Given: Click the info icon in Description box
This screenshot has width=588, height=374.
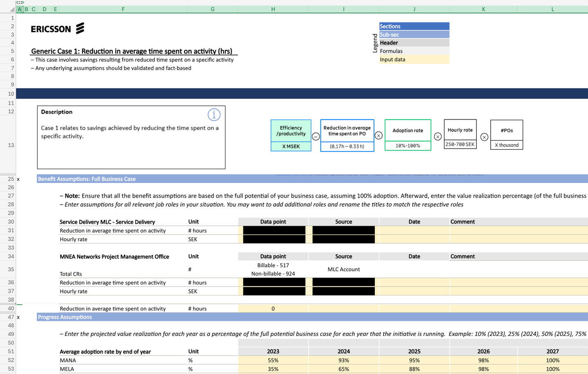Looking at the screenshot, I should pos(214,115).
